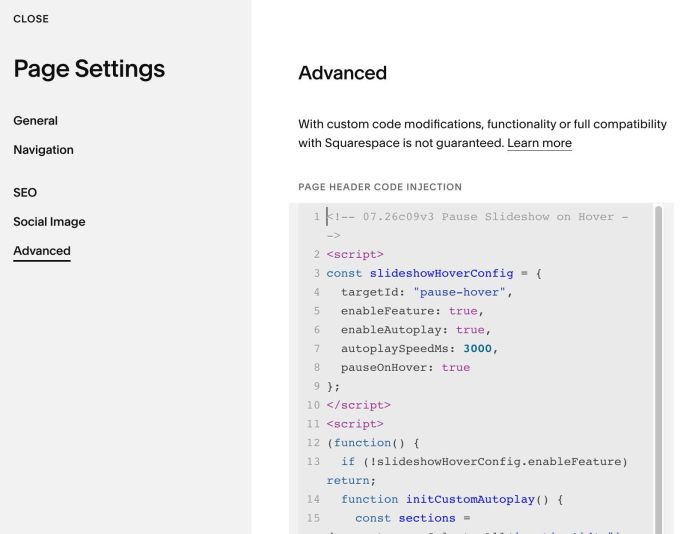Click initCustomAutoplay function name
The width and height of the screenshot is (700, 534).
(x=470, y=499)
